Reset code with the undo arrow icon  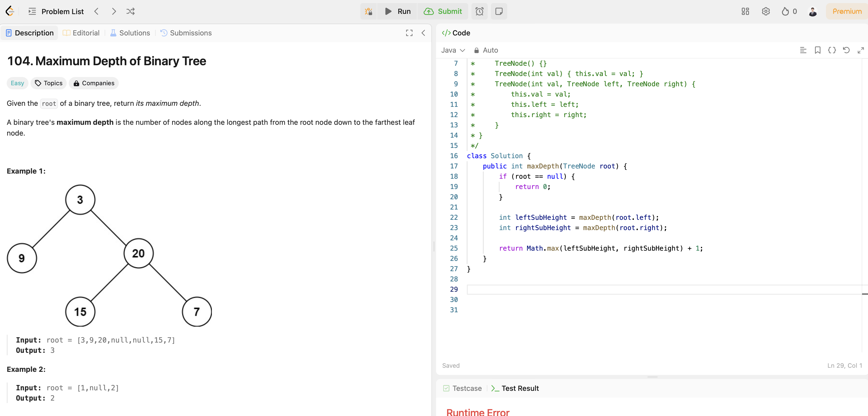(x=846, y=50)
